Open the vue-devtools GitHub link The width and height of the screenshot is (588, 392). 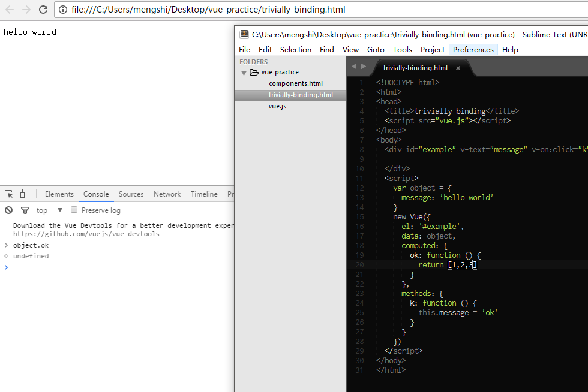click(86, 234)
